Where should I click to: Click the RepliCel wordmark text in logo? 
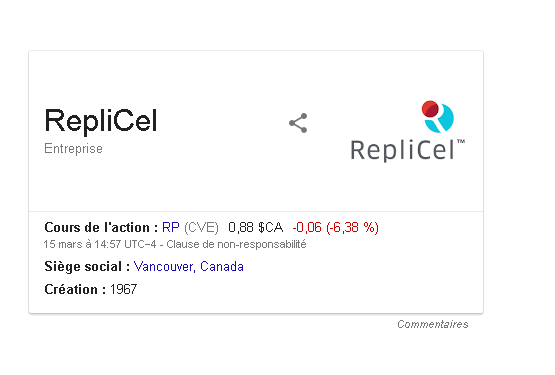(x=402, y=150)
